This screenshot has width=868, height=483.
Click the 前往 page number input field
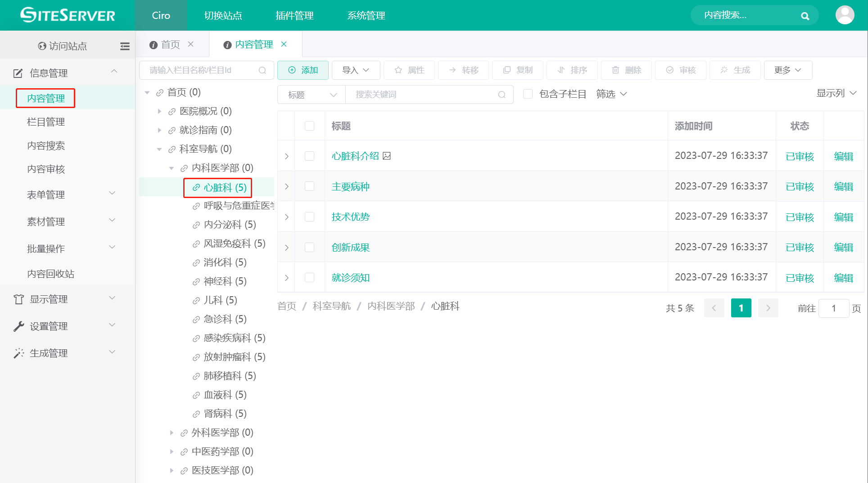click(x=834, y=308)
